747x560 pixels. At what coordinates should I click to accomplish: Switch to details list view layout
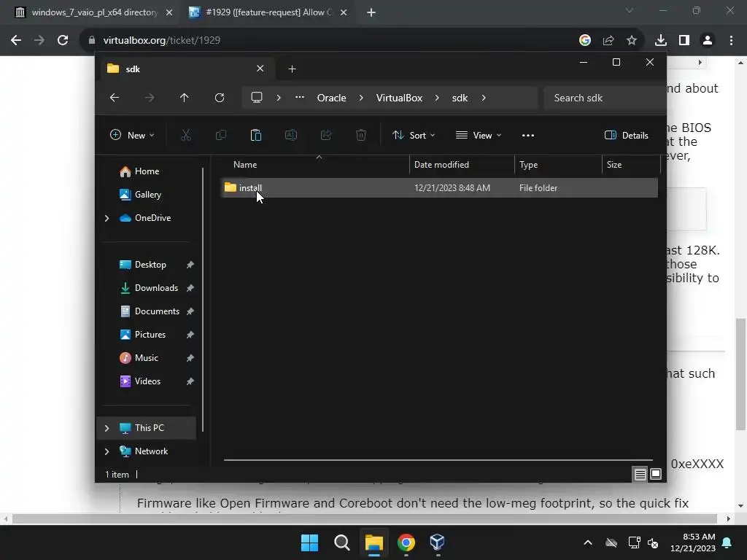pos(640,474)
